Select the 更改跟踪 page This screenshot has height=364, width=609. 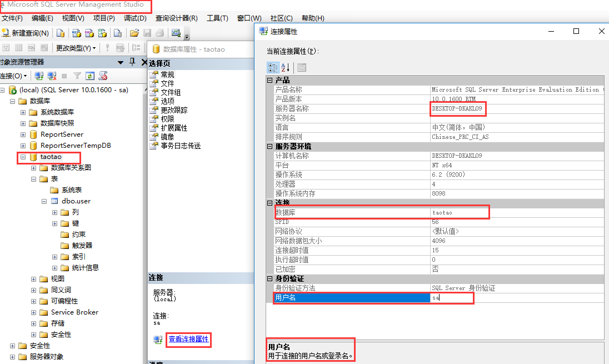[174, 110]
